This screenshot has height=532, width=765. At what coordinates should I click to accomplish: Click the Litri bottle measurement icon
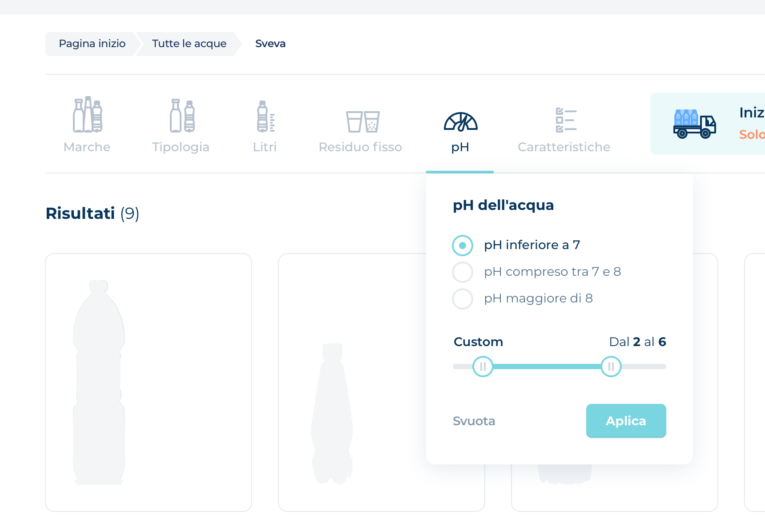[x=266, y=117]
